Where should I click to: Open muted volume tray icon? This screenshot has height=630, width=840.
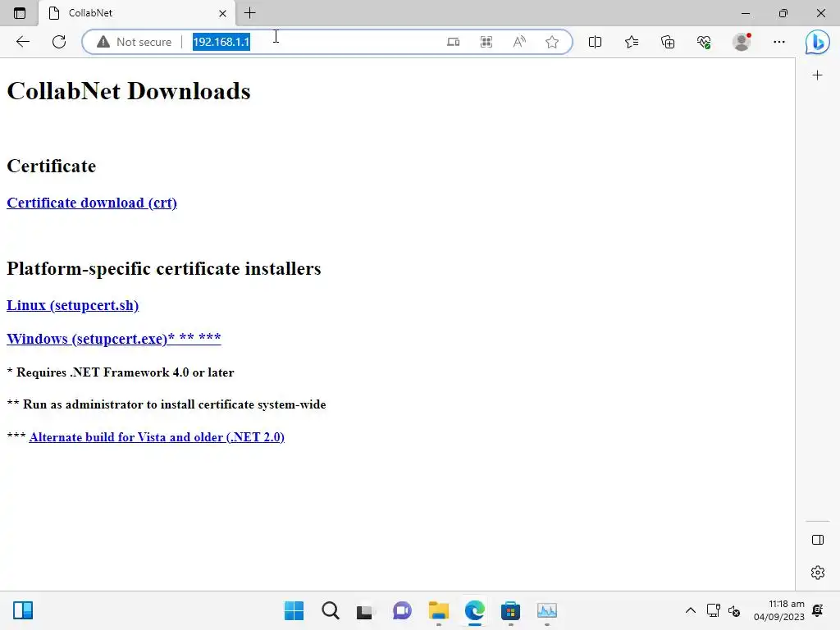tap(734, 610)
